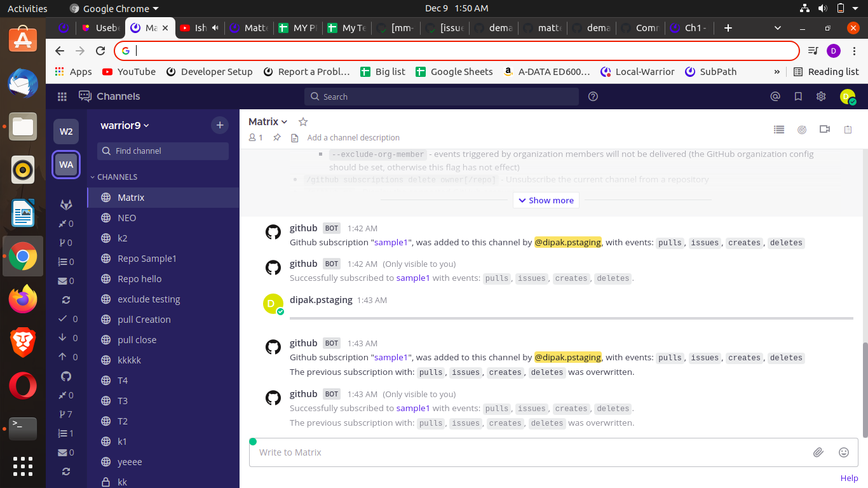This screenshot has width=868, height=488.
Task: Click Show more to expand the message
Action: coord(545,200)
